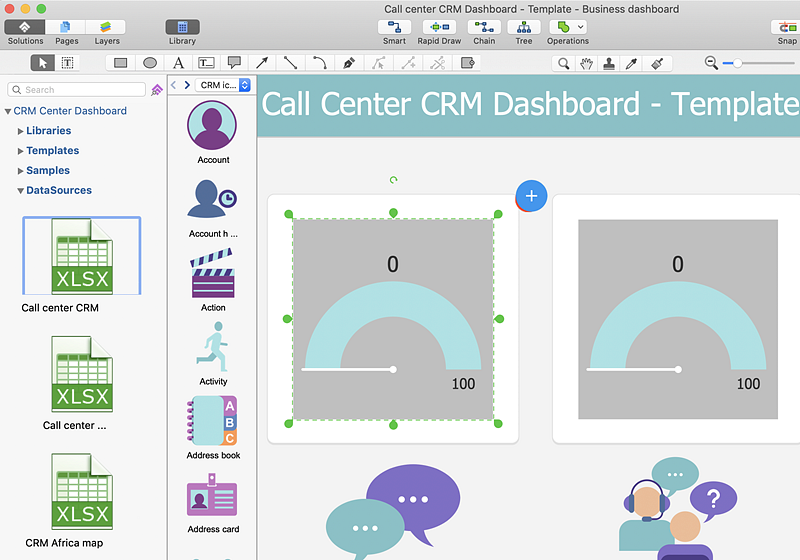Select the Rectangle shape tool

(120, 63)
